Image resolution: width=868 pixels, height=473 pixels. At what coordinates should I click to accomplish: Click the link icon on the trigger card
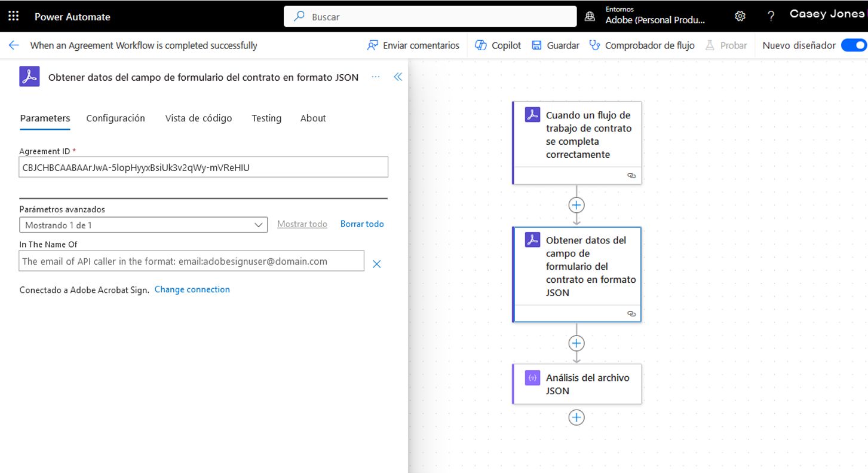pos(631,176)
